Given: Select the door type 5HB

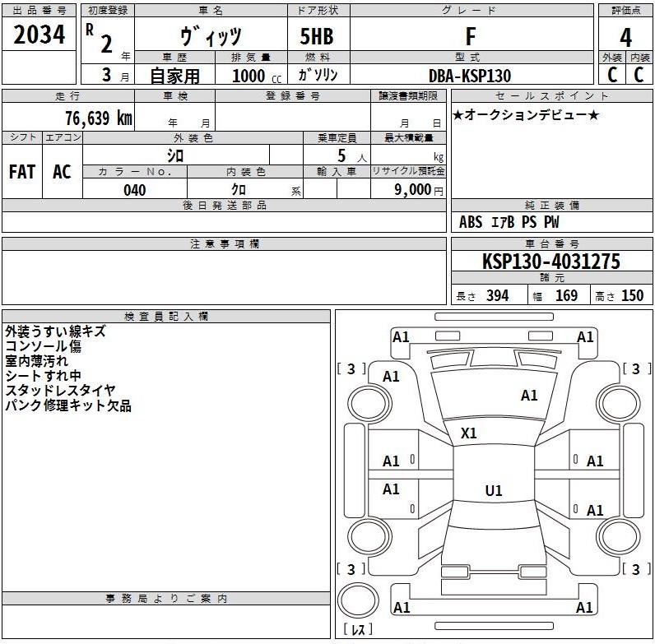Looking at the screenshot, I should coord(317,36).
